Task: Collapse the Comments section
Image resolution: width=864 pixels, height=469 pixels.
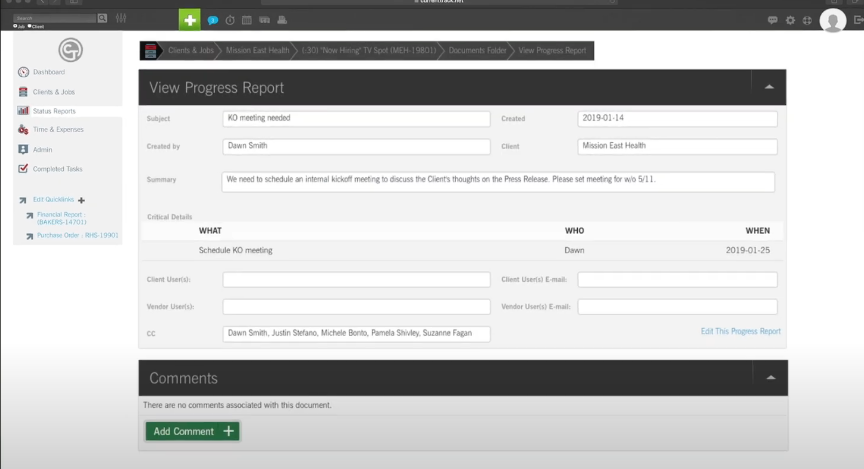Action: click(769, 378)
